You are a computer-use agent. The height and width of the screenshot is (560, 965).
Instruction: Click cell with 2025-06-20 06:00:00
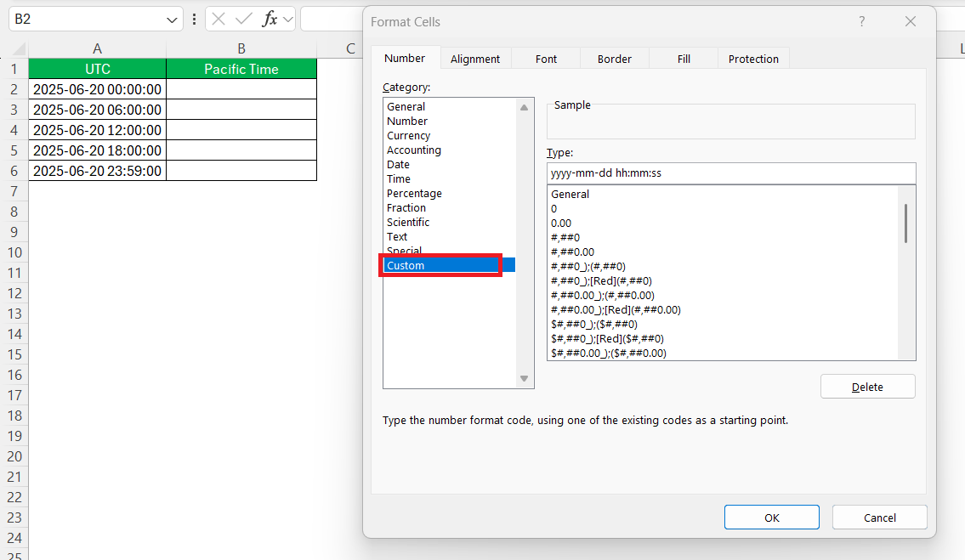(x=97, y=110)
